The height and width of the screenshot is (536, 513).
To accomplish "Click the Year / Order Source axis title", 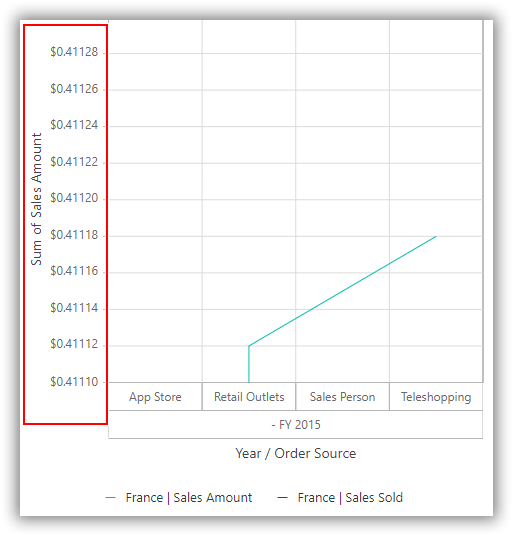I will (x=296, y=454).
